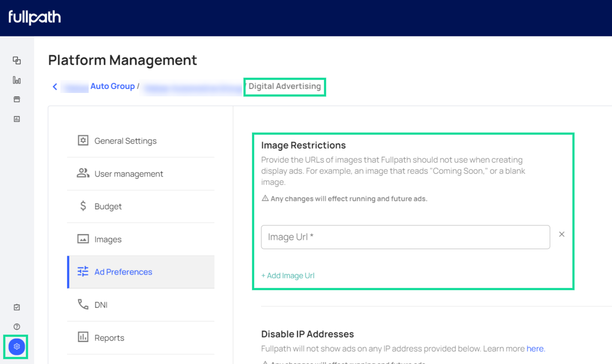The height and width of the screenshot is (364, 612).
Task: Click inside the Image Url field
Action: [x=405, y=237]
